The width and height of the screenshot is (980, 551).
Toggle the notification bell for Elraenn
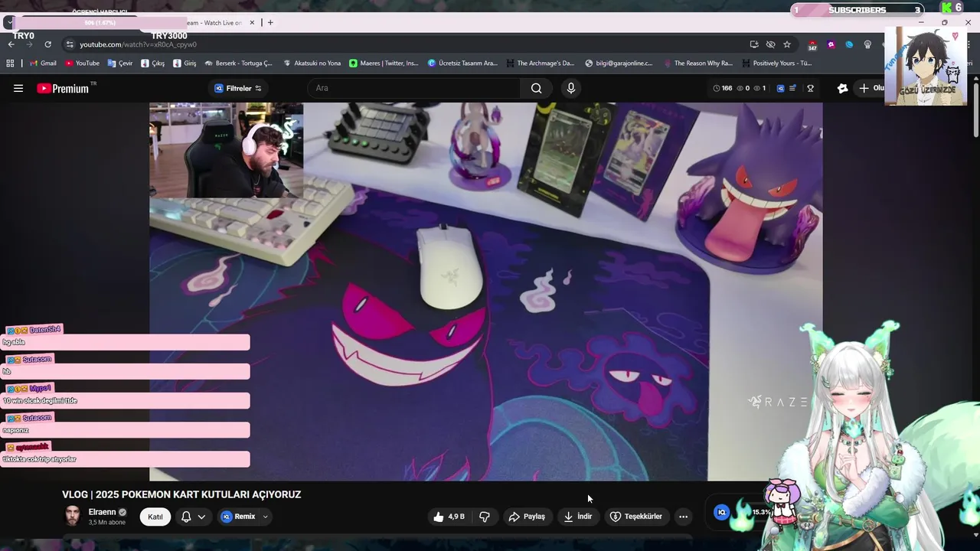pyautogui.click(x=185, y=517)
